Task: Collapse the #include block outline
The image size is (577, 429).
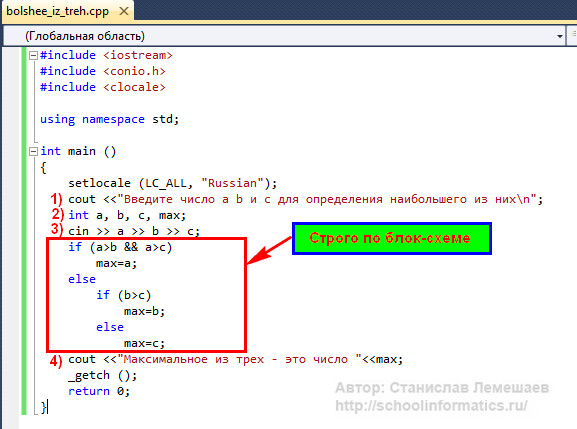Action: 33,56
